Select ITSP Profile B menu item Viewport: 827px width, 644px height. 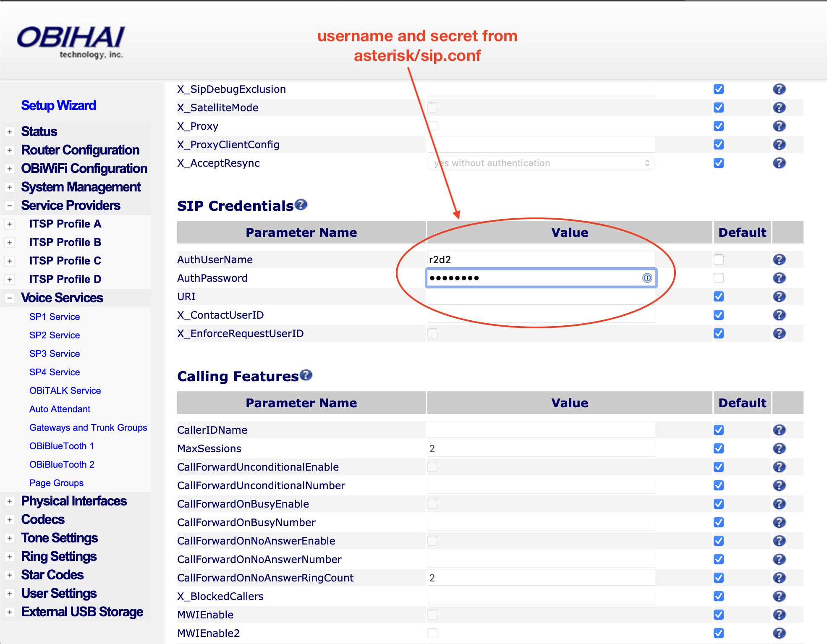(x=65, y=242)
